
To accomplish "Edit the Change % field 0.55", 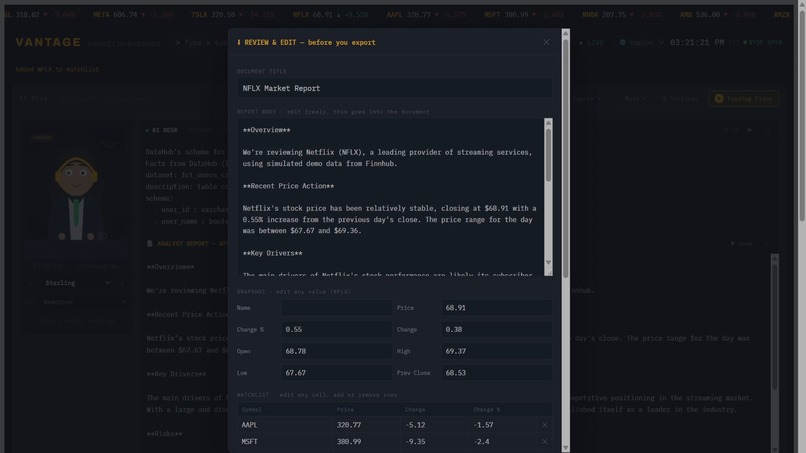I will pos(337,329).
